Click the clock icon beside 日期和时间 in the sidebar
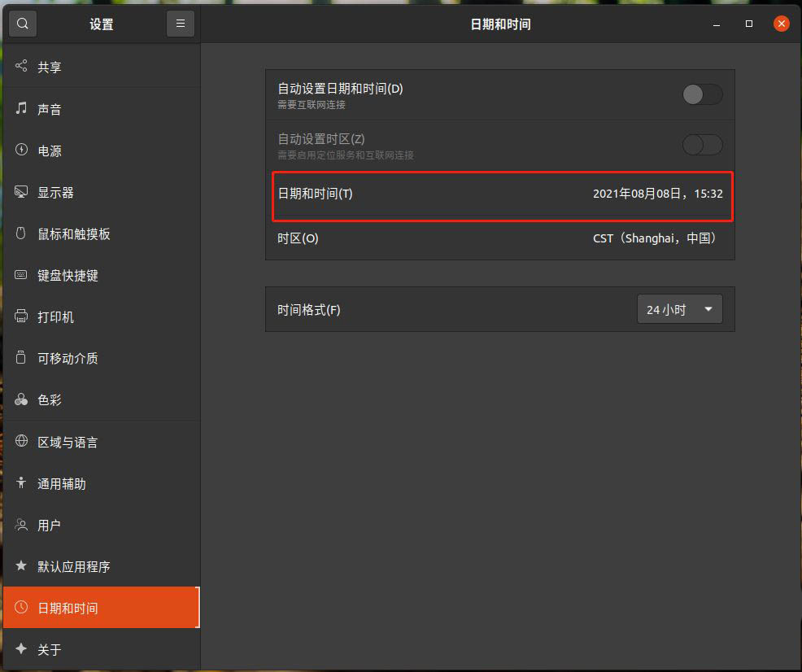 [x=21, y=607]
